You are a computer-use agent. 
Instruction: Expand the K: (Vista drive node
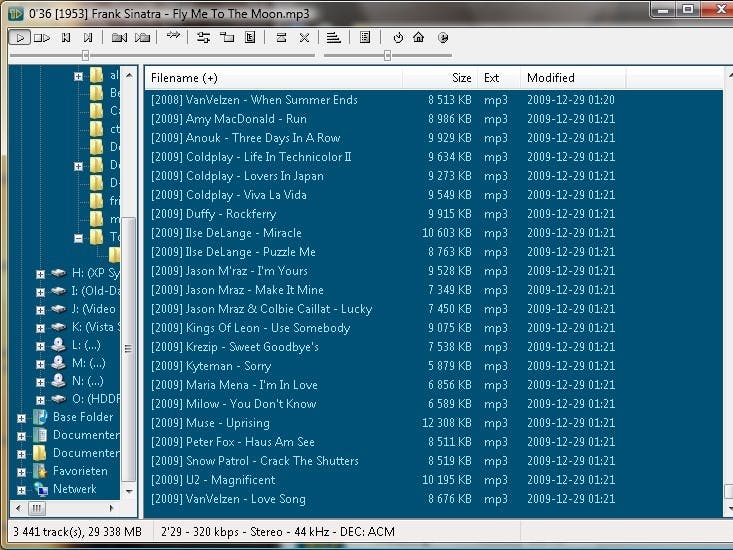pyautogui.click(x=40, y=328)
